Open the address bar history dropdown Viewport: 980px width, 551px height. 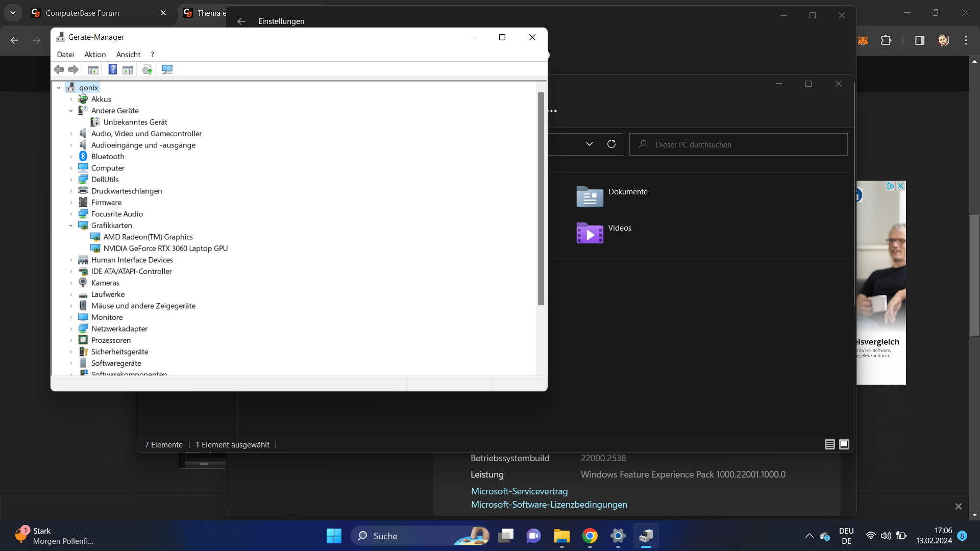pyautogui.click(x=589, y=144)
